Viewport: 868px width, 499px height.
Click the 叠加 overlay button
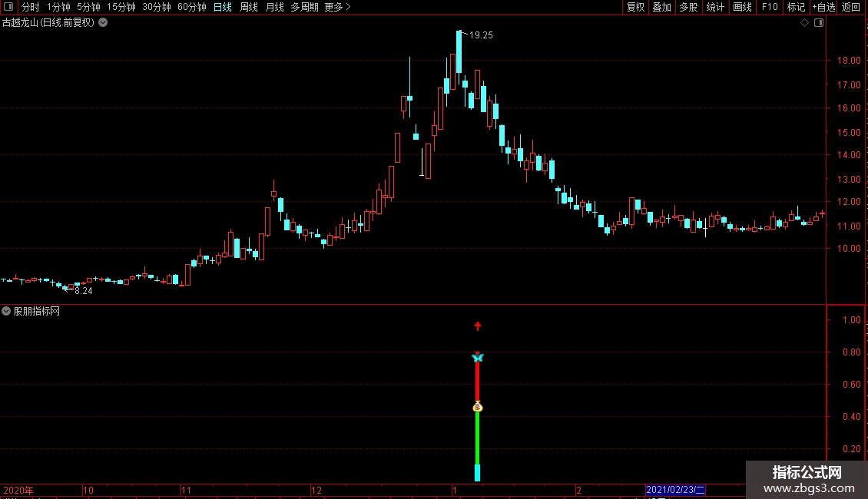pyautogui.click(x=661, y=7)
